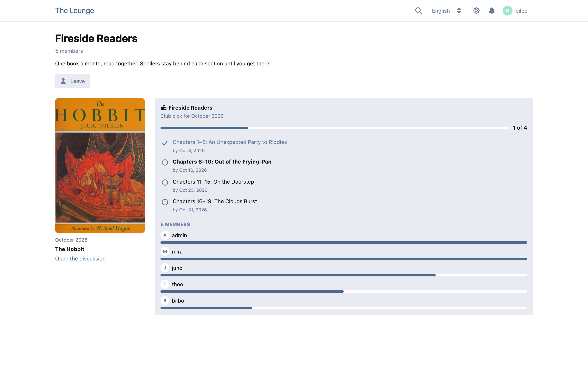This screenshot has height=368, width=588.
Task: Go to The Lounge home link
Action: [x=74, y=10]
